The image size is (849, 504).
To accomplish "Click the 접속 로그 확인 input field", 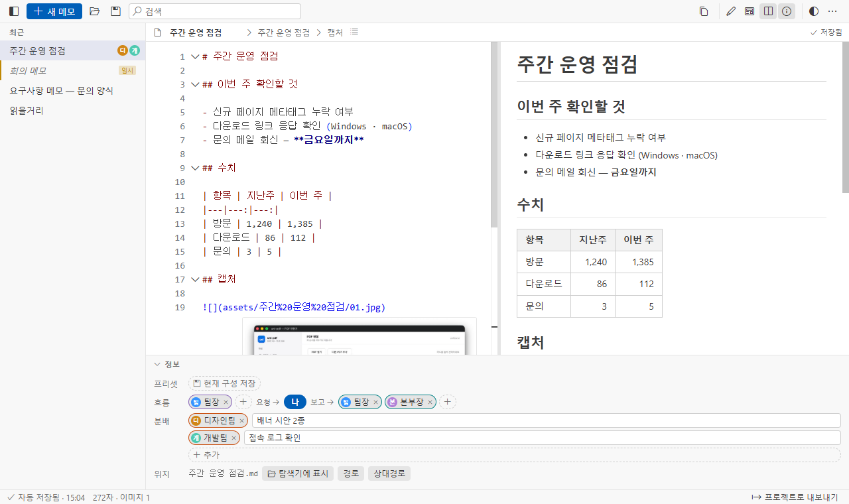I will point(543,438).
